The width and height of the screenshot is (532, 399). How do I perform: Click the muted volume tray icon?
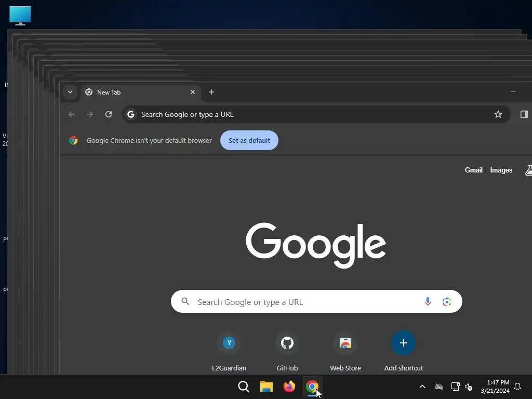coord(469,387)
